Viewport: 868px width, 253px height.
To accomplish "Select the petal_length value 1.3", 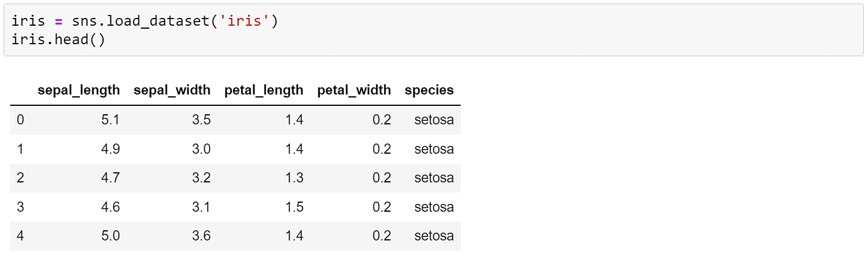I will 294,178.
